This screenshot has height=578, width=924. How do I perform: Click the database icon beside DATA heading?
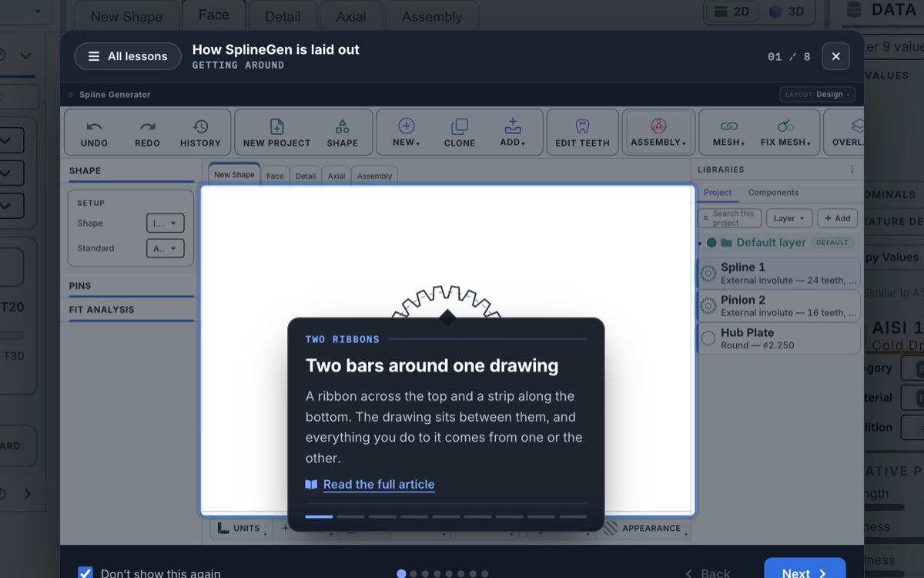tap(854, 10)
